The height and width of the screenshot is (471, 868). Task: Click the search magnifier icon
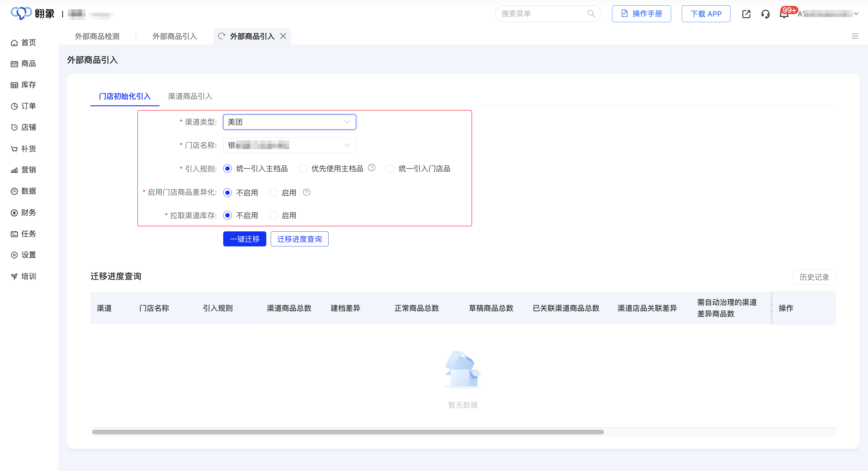click(591, 14)
